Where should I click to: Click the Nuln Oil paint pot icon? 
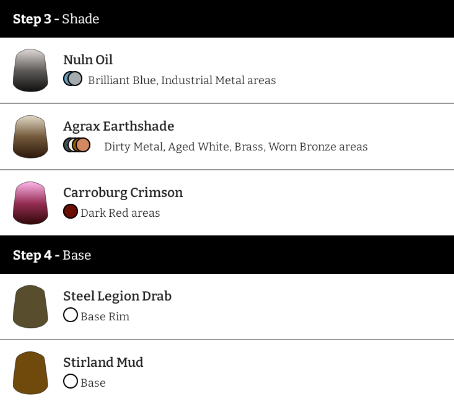(x=30, y=70)
